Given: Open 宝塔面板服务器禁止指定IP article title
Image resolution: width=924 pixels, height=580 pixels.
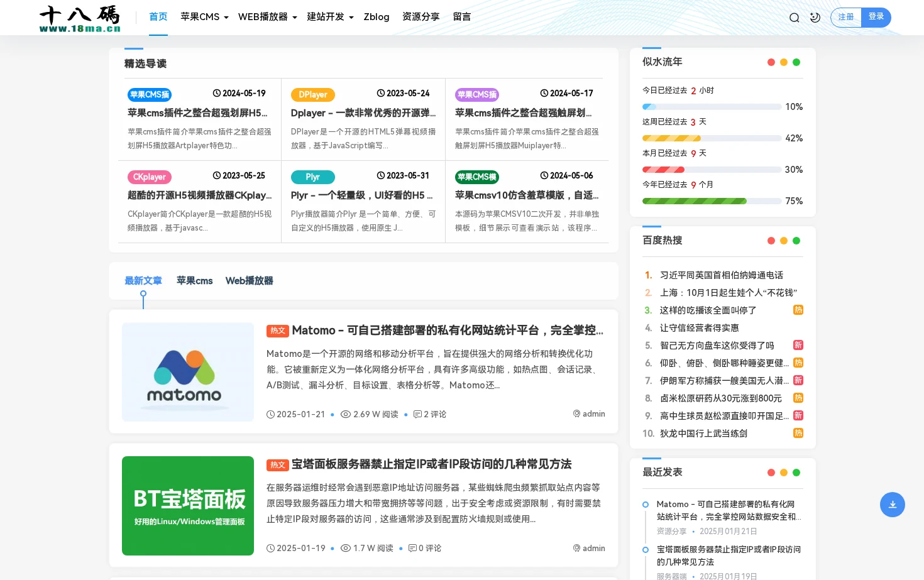Looking at the screenshot, I should (x=431, y=464).
